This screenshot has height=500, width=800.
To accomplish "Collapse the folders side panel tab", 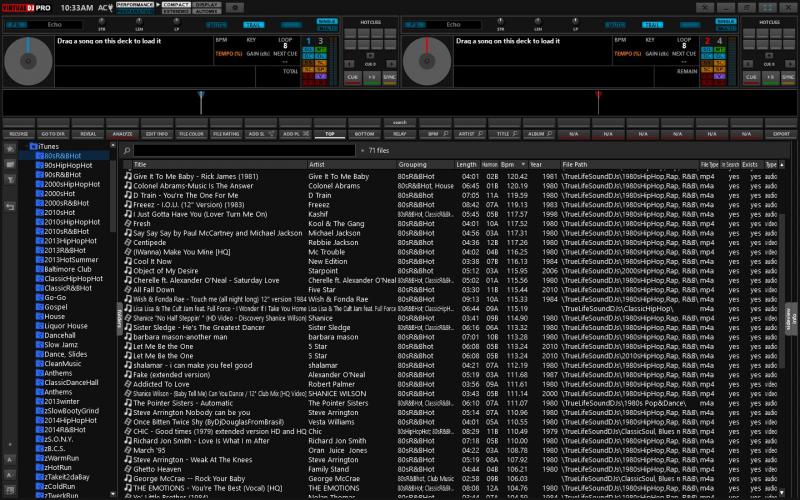I will click(x=120, y=319).
